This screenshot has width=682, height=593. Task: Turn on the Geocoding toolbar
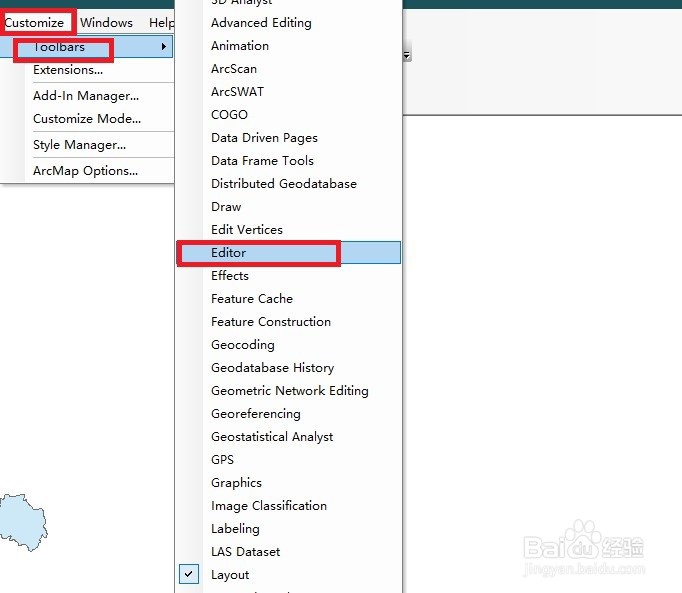[243, 345]
